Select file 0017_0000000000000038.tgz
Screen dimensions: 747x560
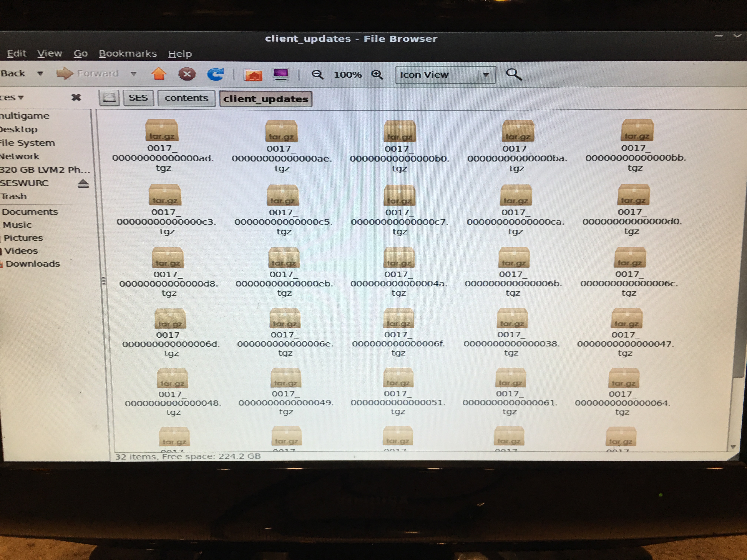(x=512, y=332)
